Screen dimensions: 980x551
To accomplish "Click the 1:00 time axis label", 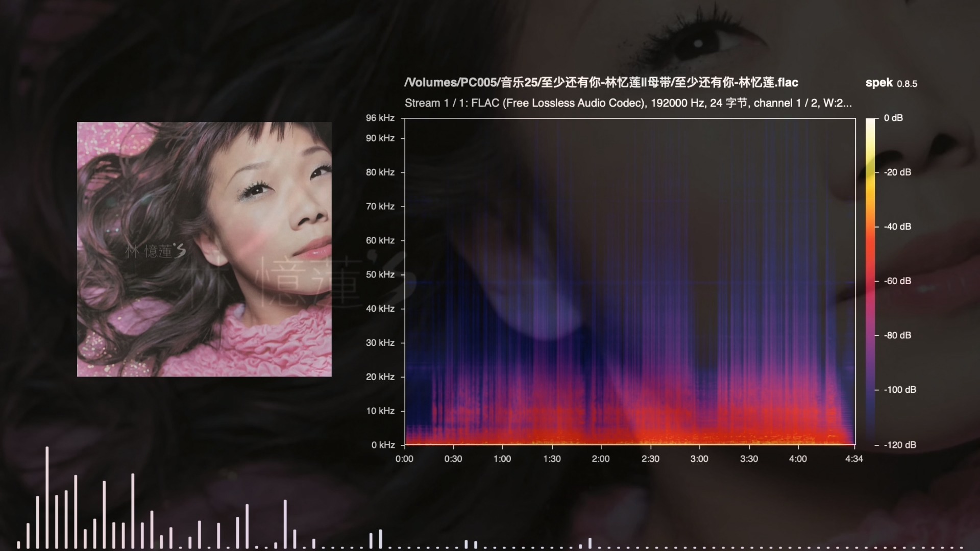I will 502,459.
